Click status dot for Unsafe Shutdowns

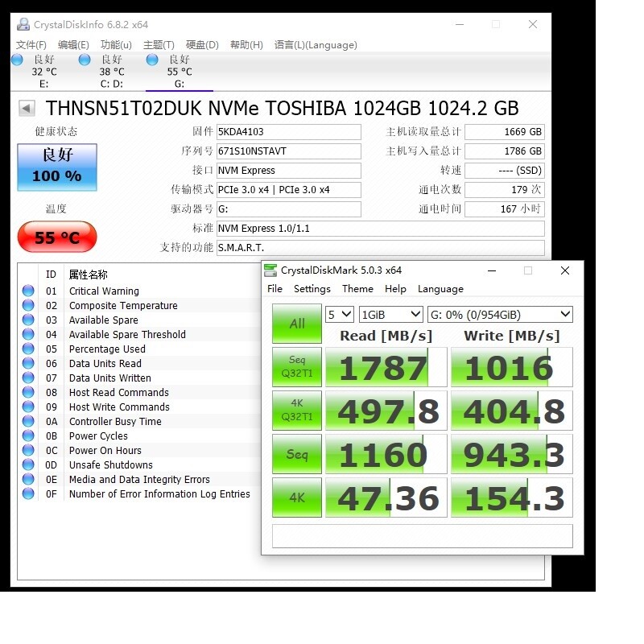28,464
